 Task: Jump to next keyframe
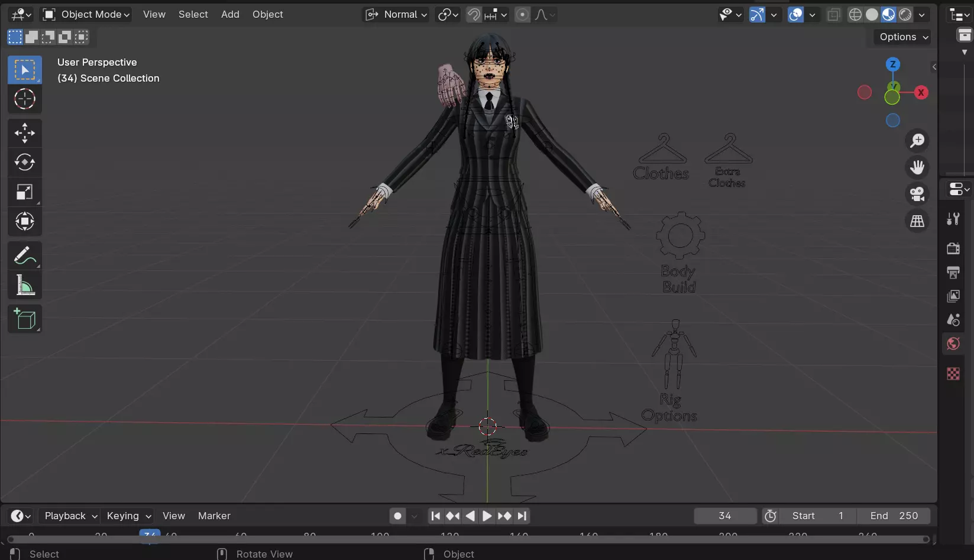(x=504, y=516)
